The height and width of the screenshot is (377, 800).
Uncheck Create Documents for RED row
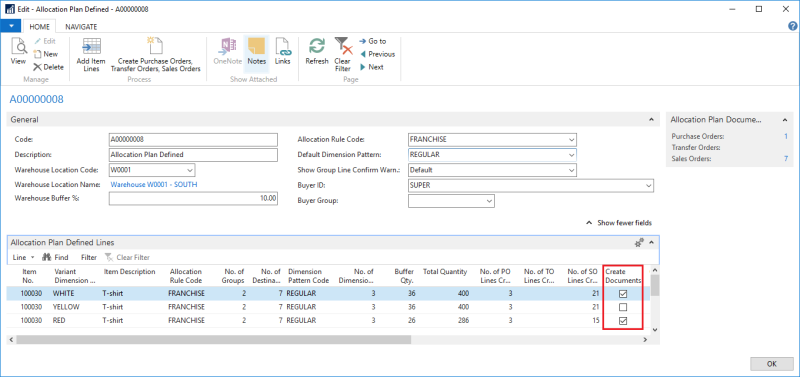coord(622,321)
